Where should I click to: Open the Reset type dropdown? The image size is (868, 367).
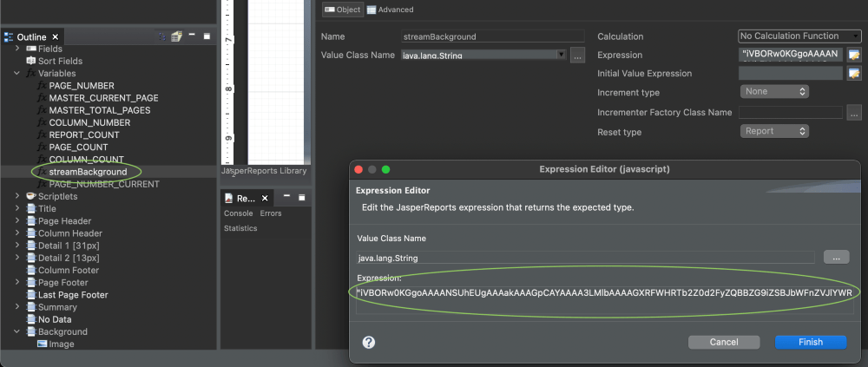click(774, 132)
